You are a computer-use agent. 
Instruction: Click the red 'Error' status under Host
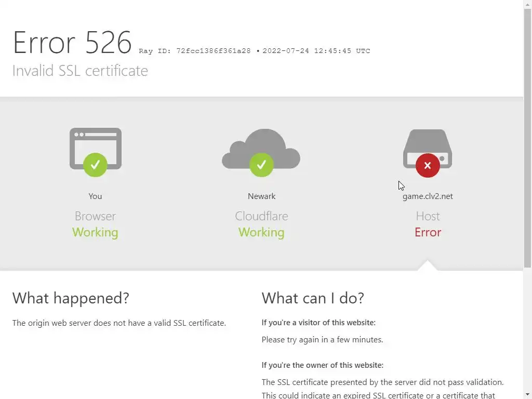(x=428, y=232)
